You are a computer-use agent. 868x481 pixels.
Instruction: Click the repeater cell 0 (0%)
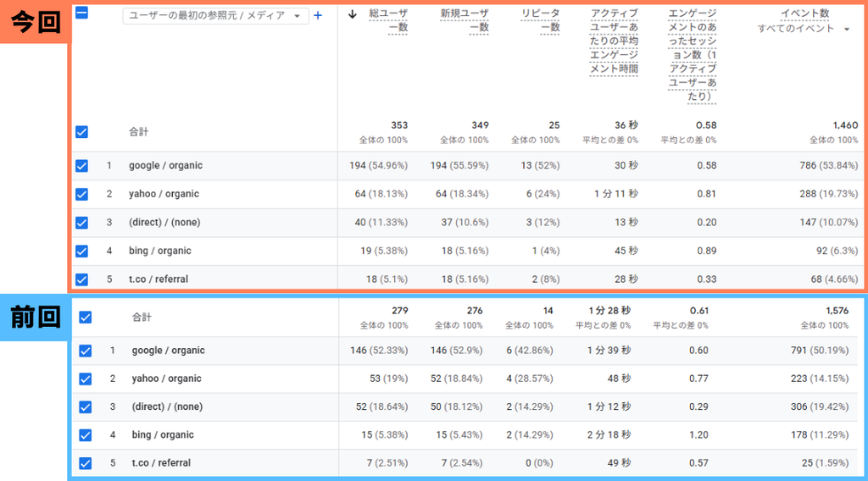(x=539, y=463)
